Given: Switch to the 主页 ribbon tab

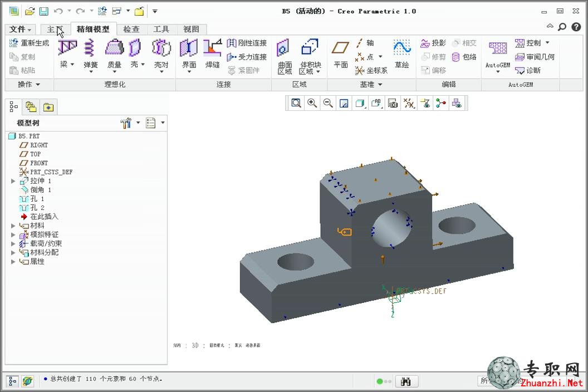Looking at the screenshot, I should tap(55, 30).
